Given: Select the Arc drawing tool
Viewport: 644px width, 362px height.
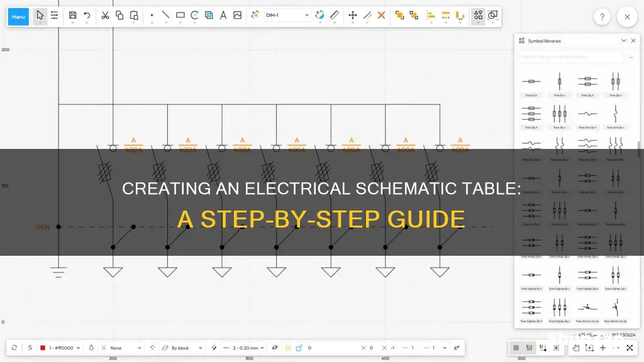Looking at the screenshot, I should pos(195,16).
